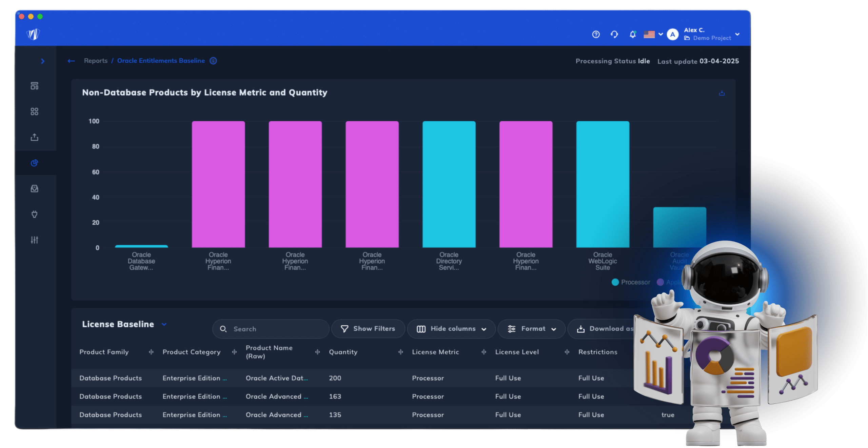Open the help question mark icon
Screen dimensions: 868x448
(596, 34)
